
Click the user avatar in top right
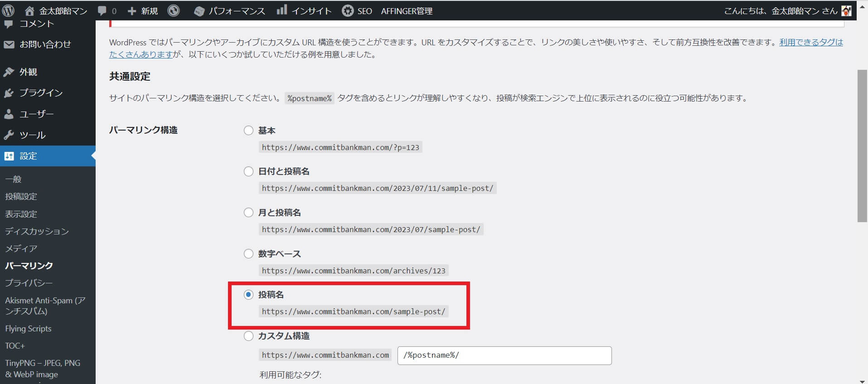[846, 11]
